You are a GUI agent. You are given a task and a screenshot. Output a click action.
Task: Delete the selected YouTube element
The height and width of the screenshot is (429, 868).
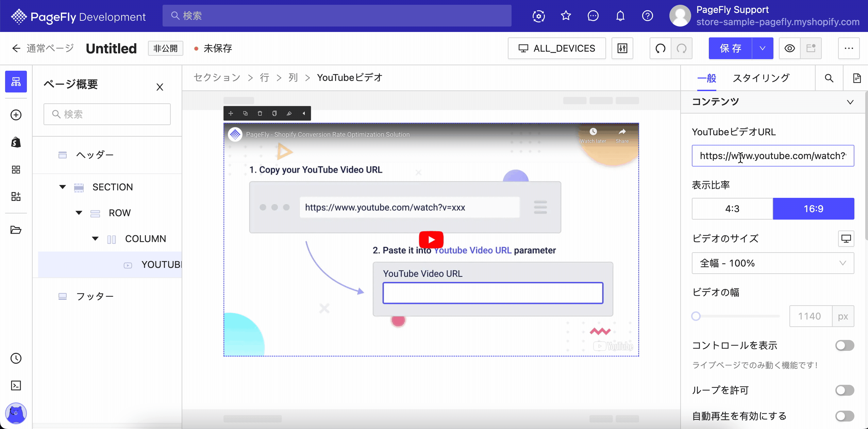pyautogui.click(x=260, y=113)
